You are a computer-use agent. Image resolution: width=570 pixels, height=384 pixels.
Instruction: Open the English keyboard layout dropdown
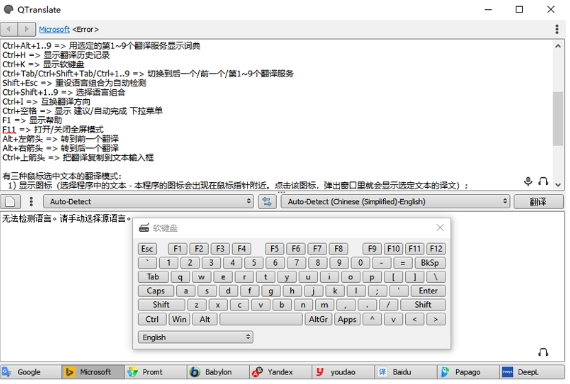click(x=196, y=337)
